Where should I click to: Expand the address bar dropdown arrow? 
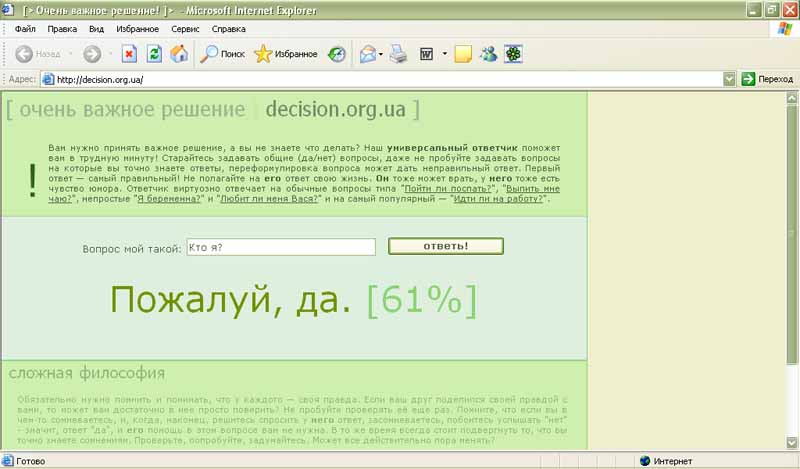click(x=730, y=78)
